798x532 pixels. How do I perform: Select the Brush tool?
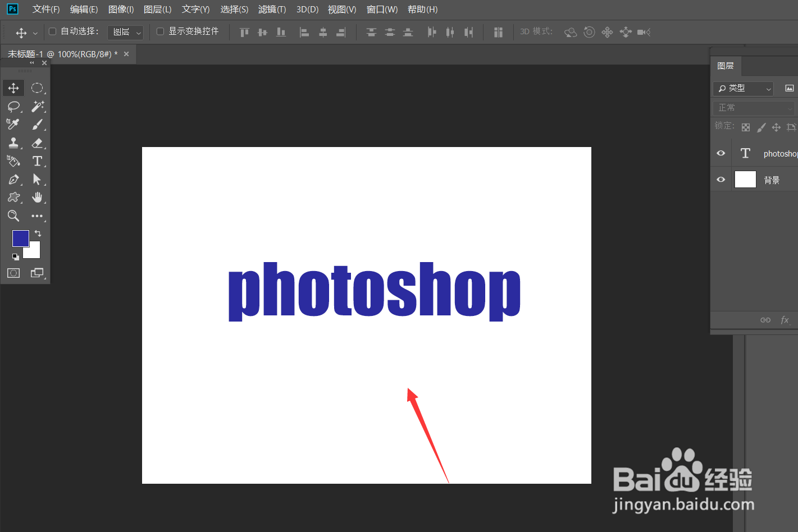click(x=37, y=124)
